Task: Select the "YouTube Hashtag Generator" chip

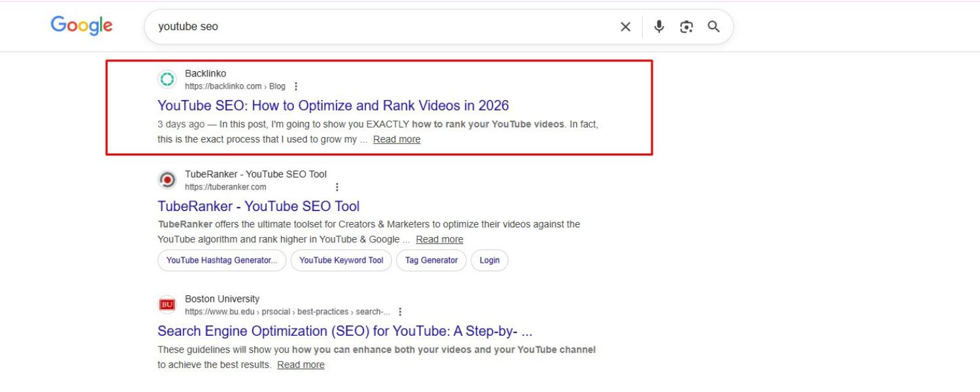Action: [x=222, y=260]
